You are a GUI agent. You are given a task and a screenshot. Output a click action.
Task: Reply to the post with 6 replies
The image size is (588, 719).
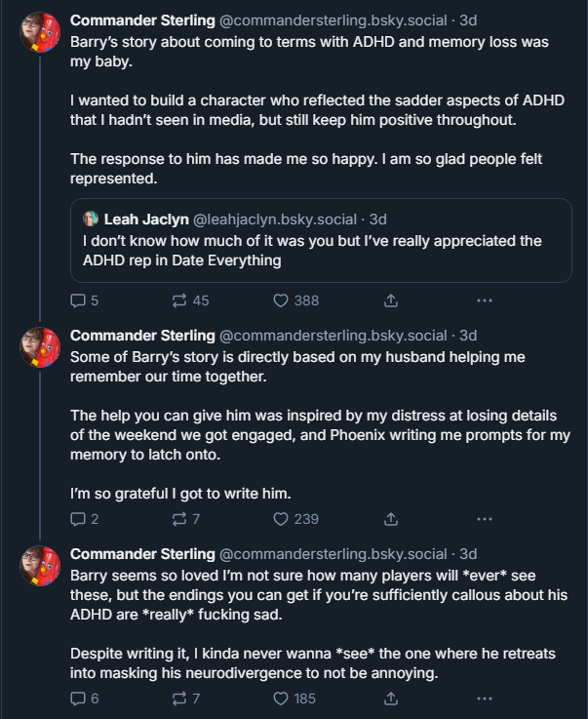coord(84,699)
